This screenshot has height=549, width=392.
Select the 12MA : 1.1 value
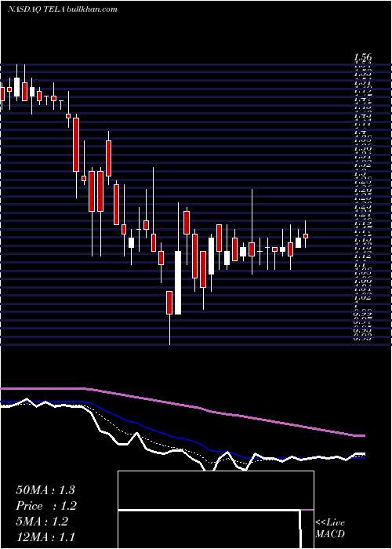click(45, 537)
